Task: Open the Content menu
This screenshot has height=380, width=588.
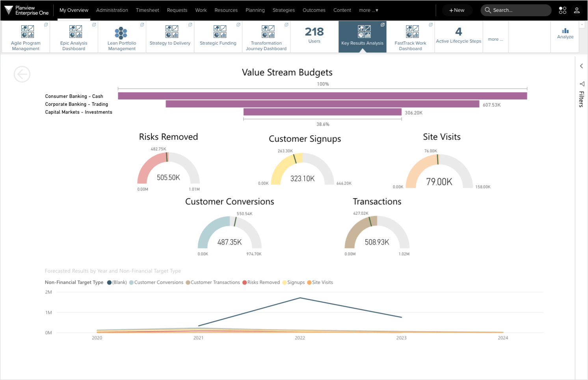Action: pyautogui.click(x=342, y=10)
